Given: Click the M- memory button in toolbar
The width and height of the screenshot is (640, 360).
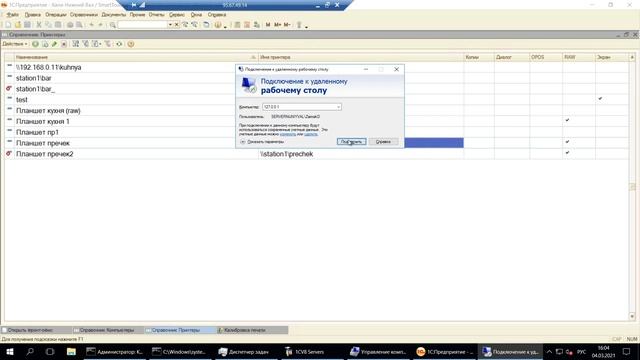Looking at the screenshot, I should [x=287, y=25].
